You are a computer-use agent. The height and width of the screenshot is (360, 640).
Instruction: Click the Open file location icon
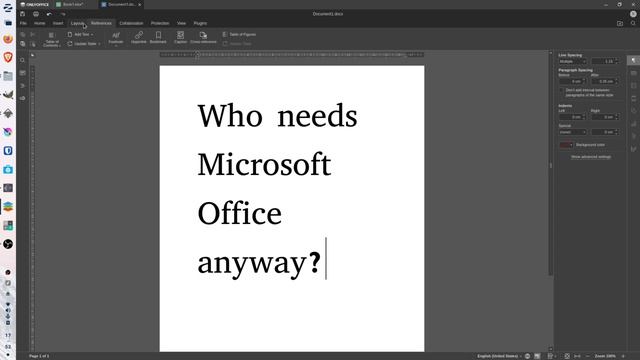(620, 23)
